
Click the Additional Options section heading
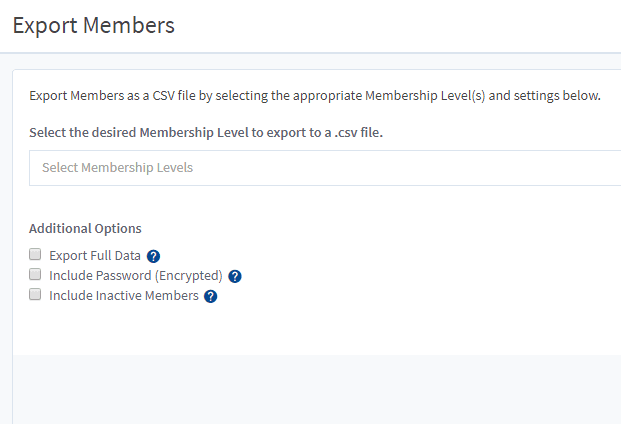(85, 229)
